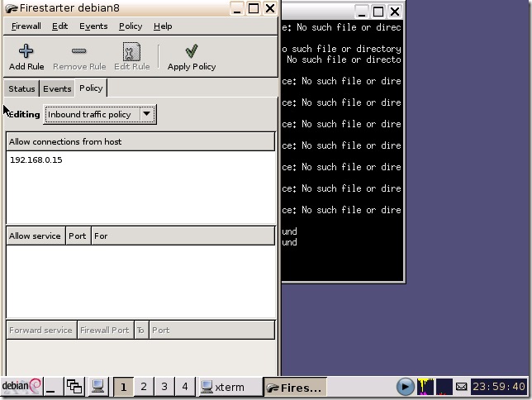This screenshot has width=532, height=400.
Task: Click the show desktop taskbar icon
Action: pos(51,387)
